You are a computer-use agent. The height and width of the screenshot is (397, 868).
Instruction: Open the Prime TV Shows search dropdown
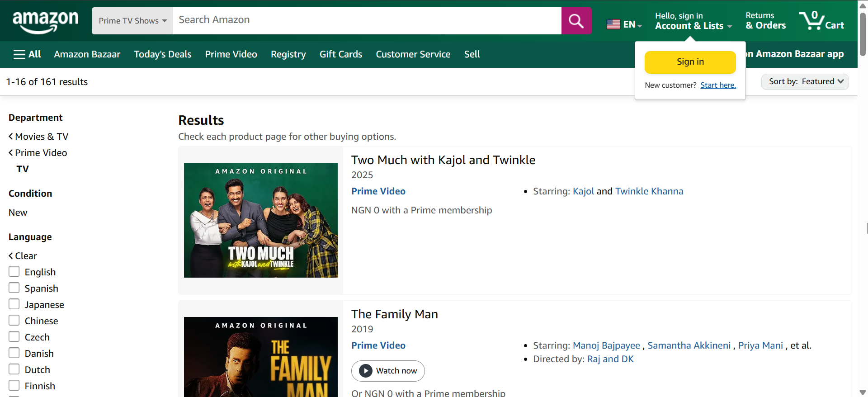(x=132, y=21)
